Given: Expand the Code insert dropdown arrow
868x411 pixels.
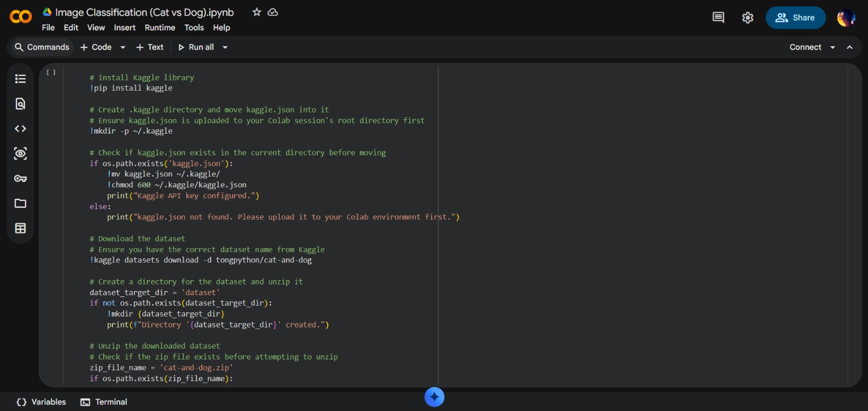Looking at the screenshot, I should [123, 47].
